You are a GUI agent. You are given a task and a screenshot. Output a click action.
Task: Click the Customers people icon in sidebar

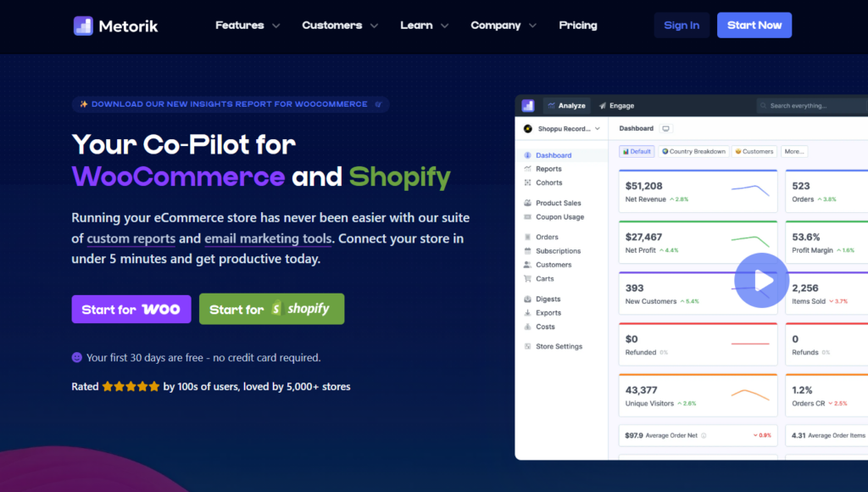click(x=527, y=265)
